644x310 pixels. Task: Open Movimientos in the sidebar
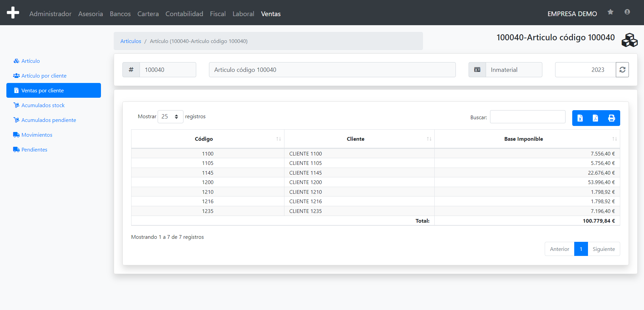[37, 135]
